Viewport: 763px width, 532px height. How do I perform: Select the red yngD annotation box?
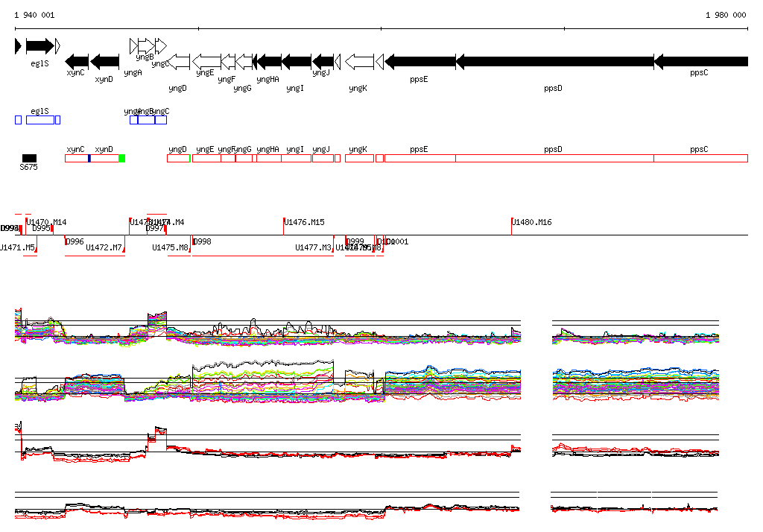click(178, 158)
